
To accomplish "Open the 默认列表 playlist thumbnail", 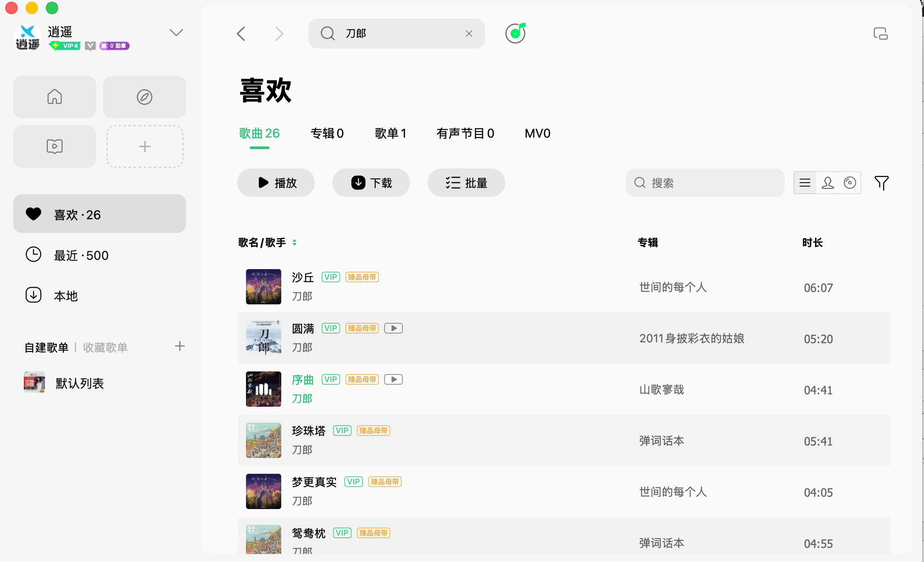I will (34, 382).
